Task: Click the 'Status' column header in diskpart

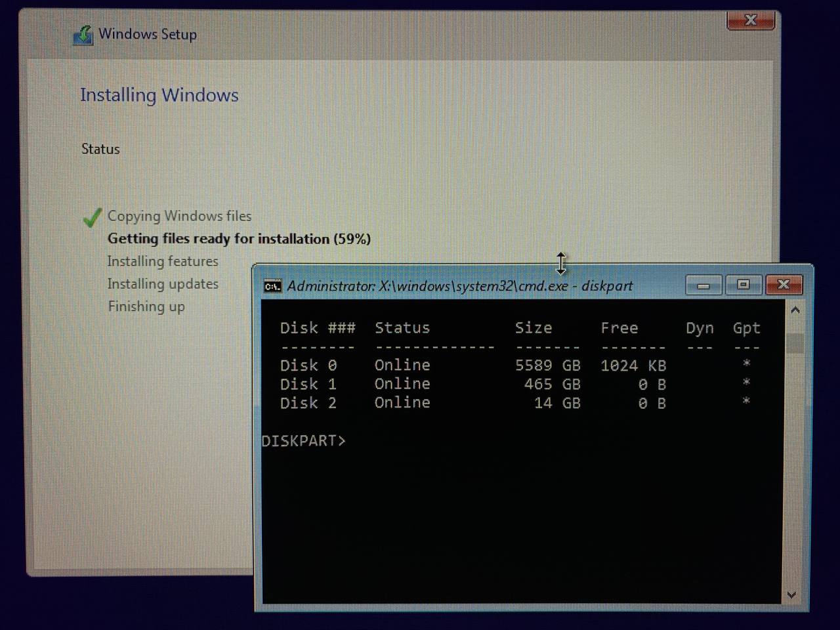Action: click(x=402, y=328)
